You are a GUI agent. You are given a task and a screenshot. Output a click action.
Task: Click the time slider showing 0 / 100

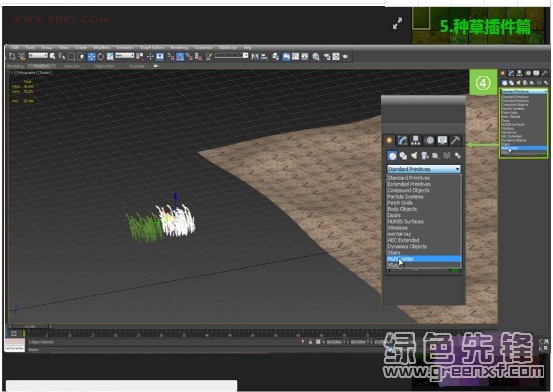pyautogui.click(x=30, y=327)
